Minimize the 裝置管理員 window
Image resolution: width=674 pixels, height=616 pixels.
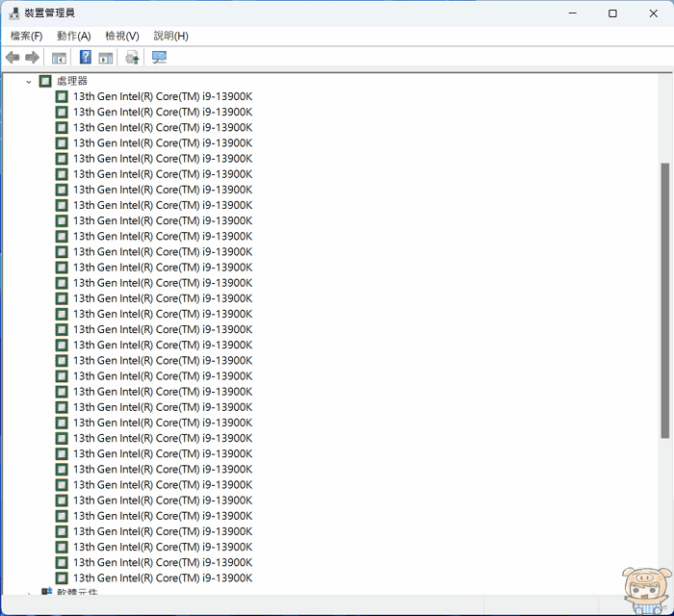[573, 13]
